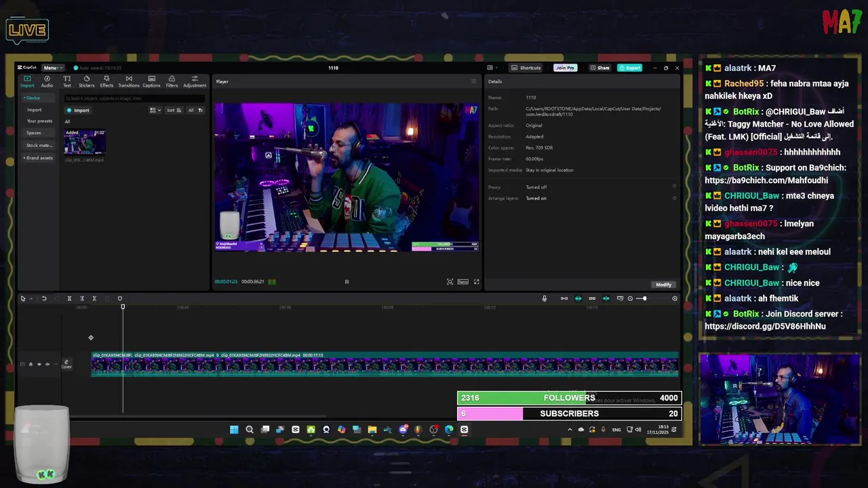Open the Transitions panel
The image size is (868, 488).
129,81
